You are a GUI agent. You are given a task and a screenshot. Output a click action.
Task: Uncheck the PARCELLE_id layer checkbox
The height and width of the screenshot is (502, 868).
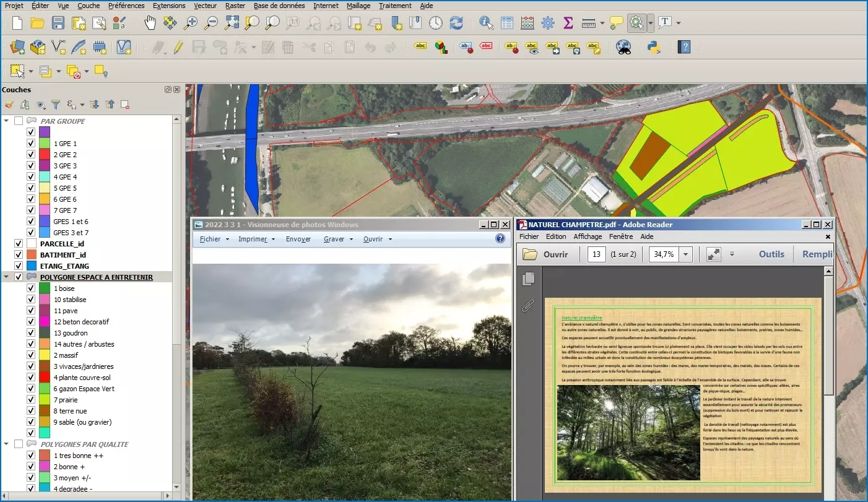(x=19, y=244)
